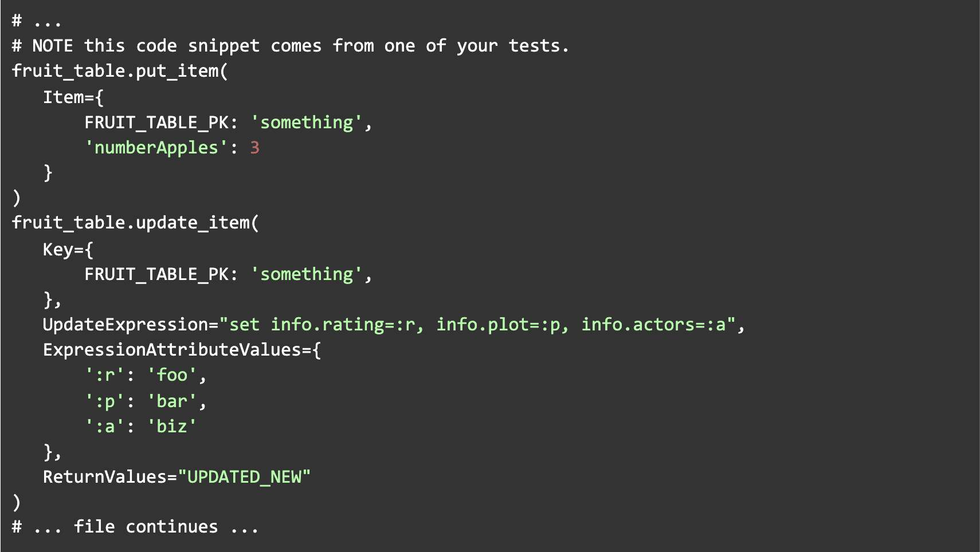Click the '# ... file continues ...' comment

click(x=135, y=527)
